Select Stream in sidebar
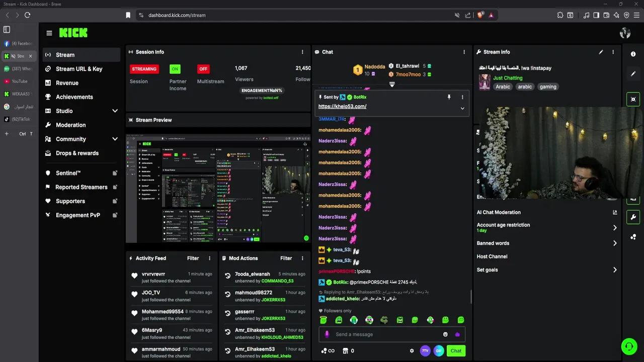This screenshot has height=362, width=644. coord(80,55)
